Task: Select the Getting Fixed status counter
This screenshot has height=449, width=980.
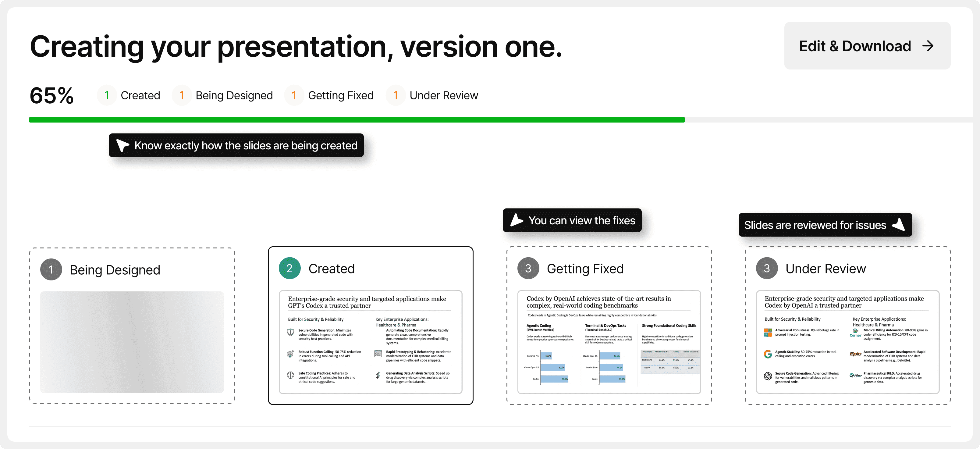Action: tap(329, 95)
